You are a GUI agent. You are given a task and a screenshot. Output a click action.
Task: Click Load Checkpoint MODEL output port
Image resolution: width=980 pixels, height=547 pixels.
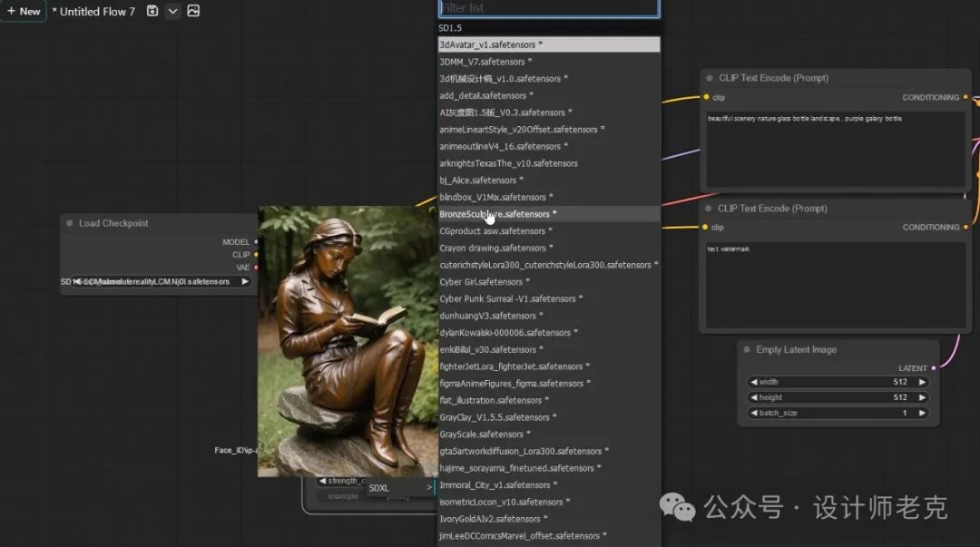(x=256, y=242)
